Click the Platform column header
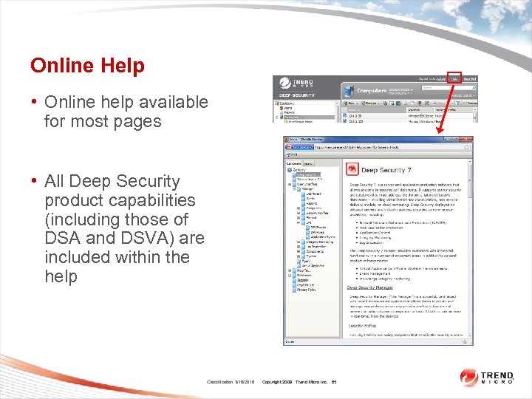The height and width of the screenshot is (399, 532). [420, 110]
